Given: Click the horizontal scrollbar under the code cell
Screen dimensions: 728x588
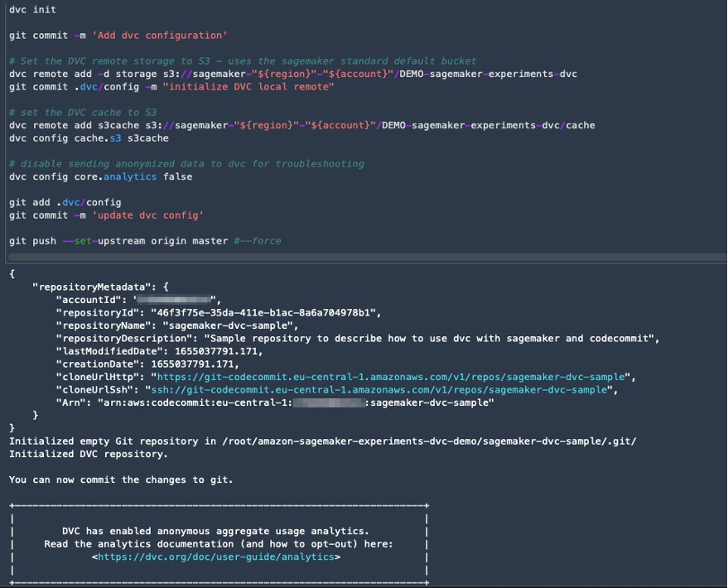Looking at the screenshot, I should pyautogui.click(x=367, y=257).
